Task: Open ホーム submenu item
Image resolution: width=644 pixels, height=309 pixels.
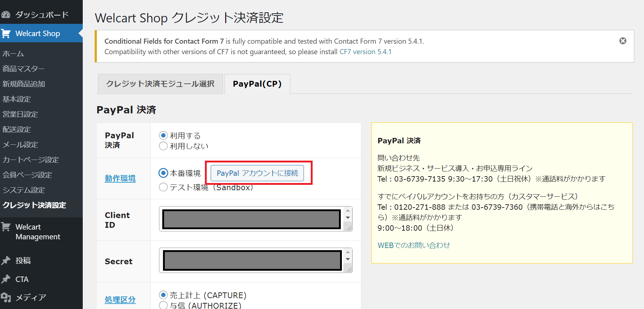Action: pos(13,53)
